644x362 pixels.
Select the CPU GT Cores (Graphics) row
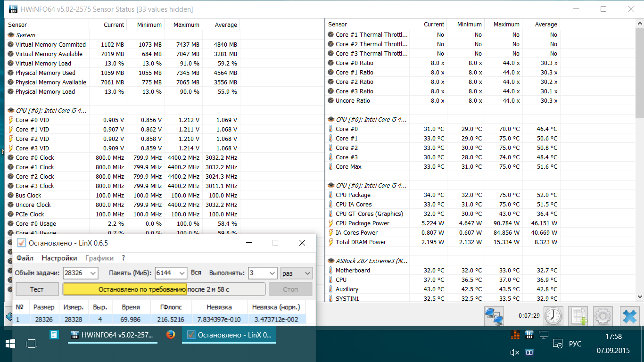[443, 214]
